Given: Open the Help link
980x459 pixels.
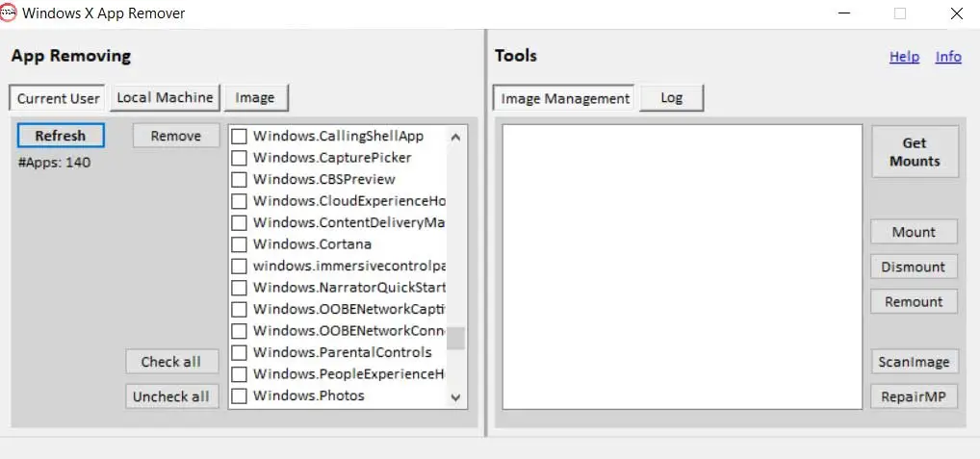Looking at the screenshot, I should [x=904, y=57].
